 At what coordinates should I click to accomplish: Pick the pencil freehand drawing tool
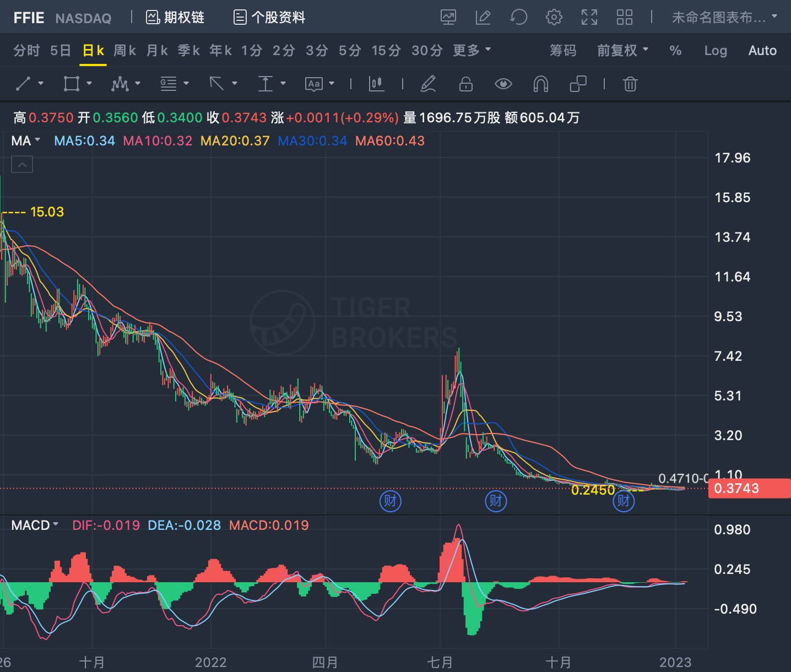[428, 84]
